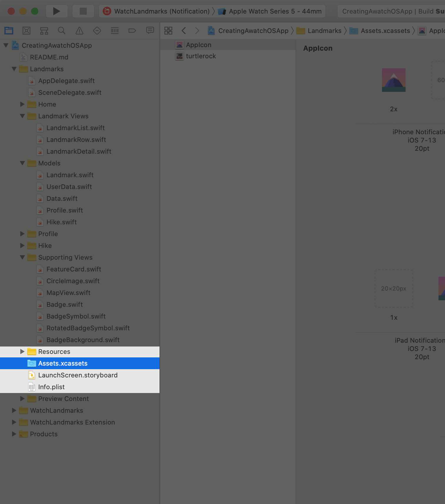The image size is (445, 504).
Task: Open the related items grid menu
Action: pyautogui.click(x=168, y=31)
